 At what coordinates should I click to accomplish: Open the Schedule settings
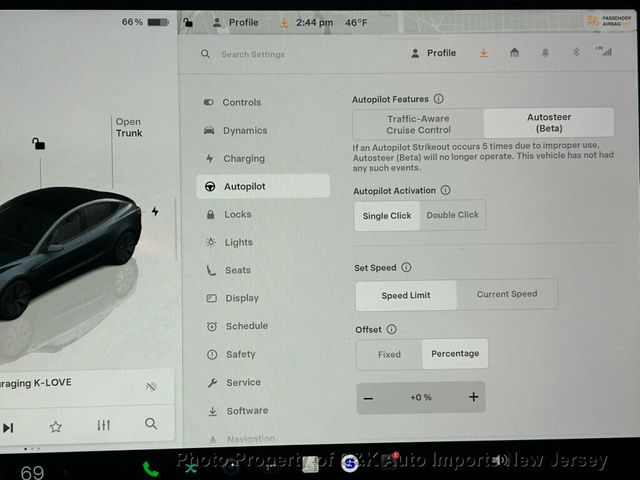click(x=237, y=326)
